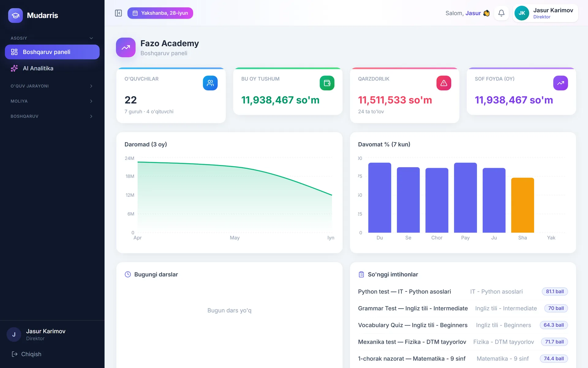This screenshot has height=368, width=588.
Task: Expand the Boshqaruv sidebar section
Action: pyautogui.click(x=52, y=116)
